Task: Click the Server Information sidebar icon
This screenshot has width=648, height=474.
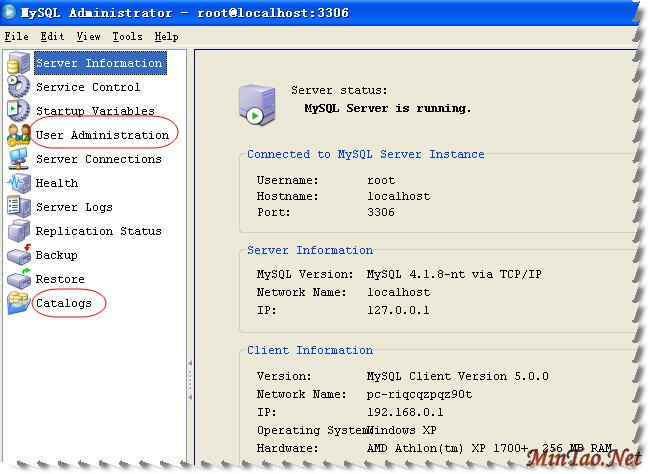Action: [18, 64]
